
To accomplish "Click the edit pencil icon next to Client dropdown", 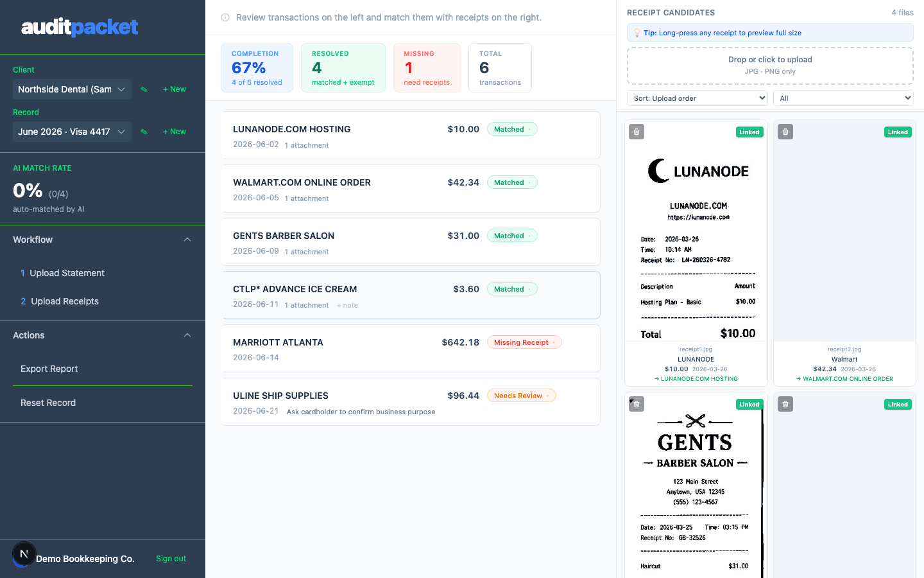I will (x=144, y=89).
